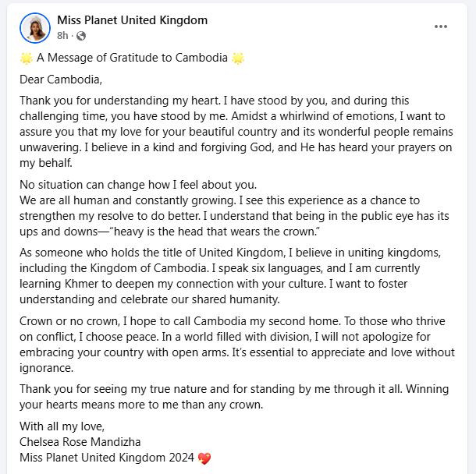This screenshot has height=474, width=476.
Task: Open the Miss Planet United Kingdom profile picture
Action: (35, 28)
